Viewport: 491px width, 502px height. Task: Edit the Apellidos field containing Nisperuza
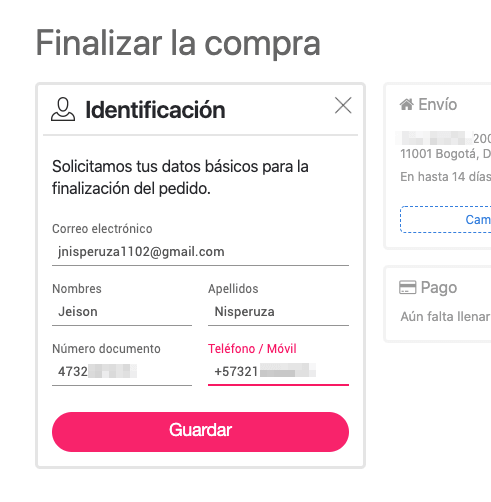click(278, 312)
